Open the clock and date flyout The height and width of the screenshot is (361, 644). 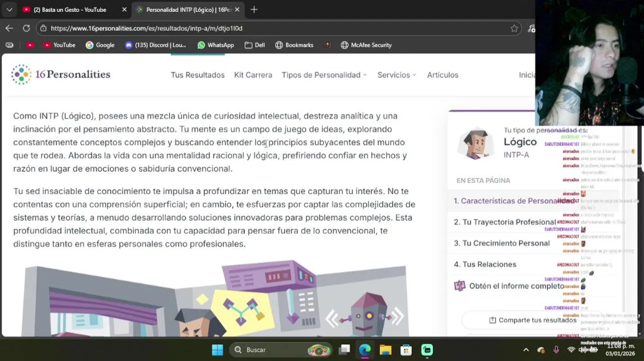[620, 349]
